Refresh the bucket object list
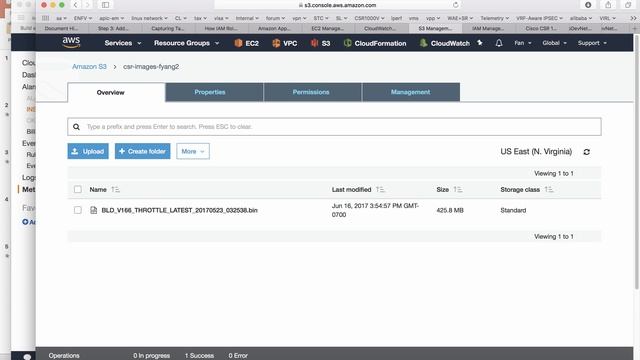Viewport: 640px width, 360px height. coord(587,152)
